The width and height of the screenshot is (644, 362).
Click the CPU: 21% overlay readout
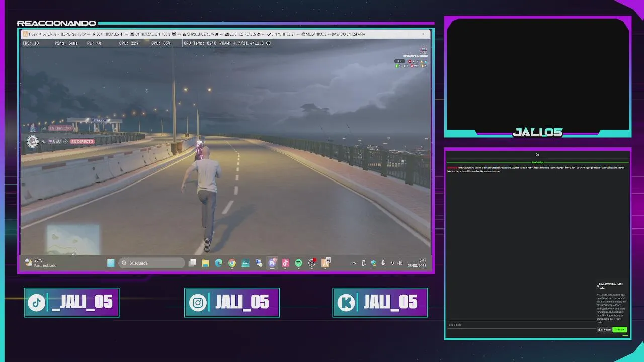pos(128,43)
